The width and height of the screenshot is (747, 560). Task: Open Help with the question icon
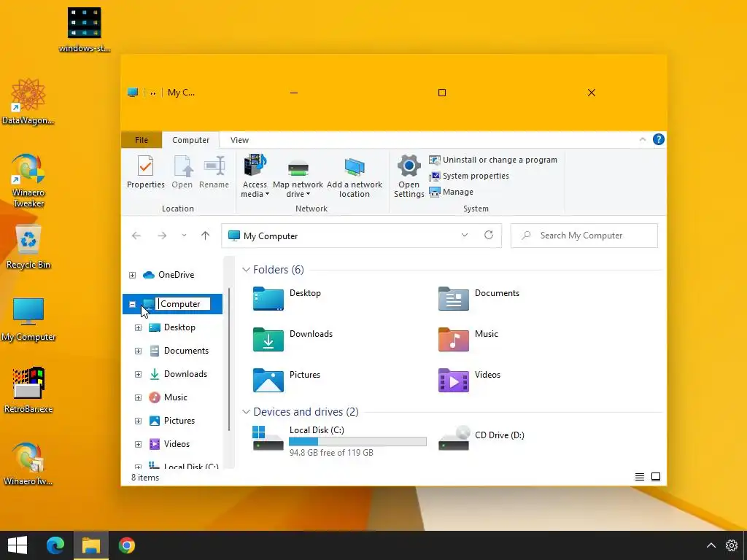pos(659,139)
